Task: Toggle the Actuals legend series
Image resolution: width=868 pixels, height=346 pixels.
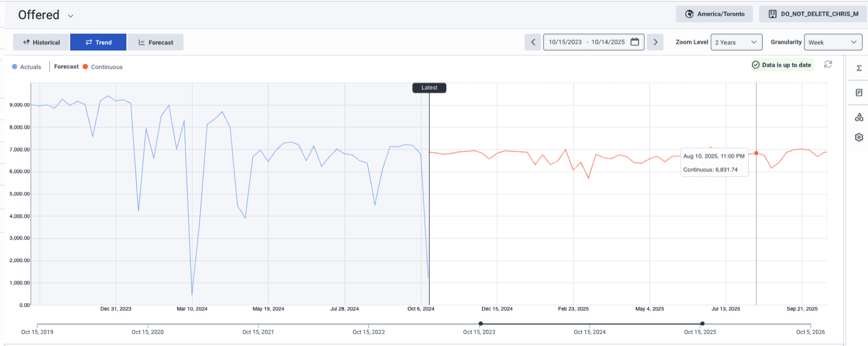Action: (27, 67)
